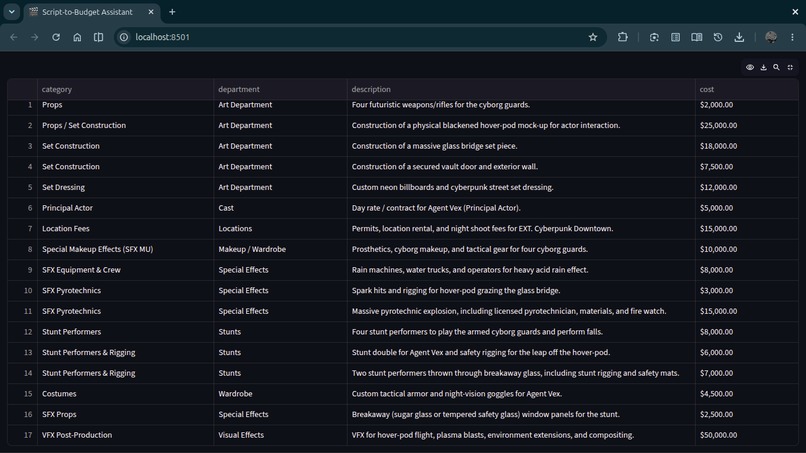Viewport: 806px width, 453px height.
Task: Open a new browser tab
Action: [x=172, y=12]
